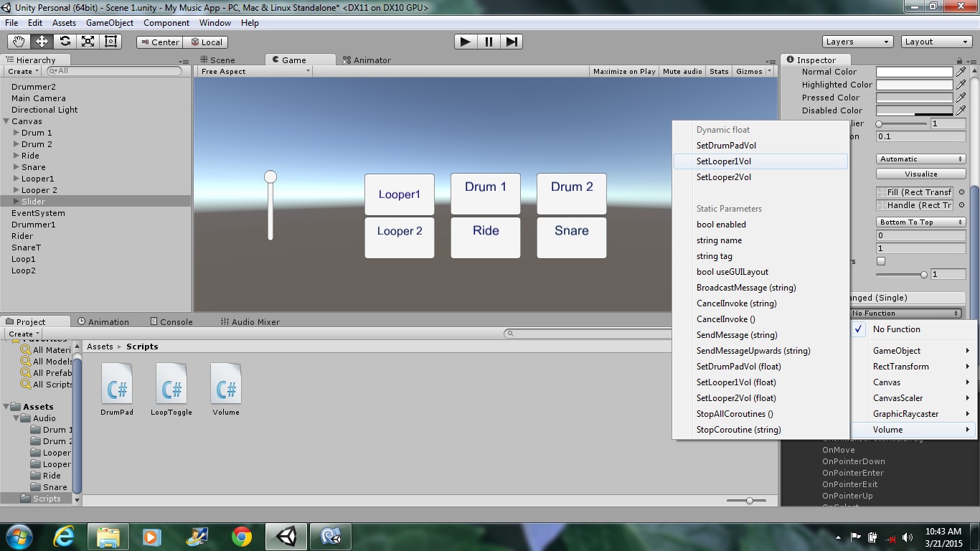Toggle Whole Numbers checkbox

click(881, 261)
